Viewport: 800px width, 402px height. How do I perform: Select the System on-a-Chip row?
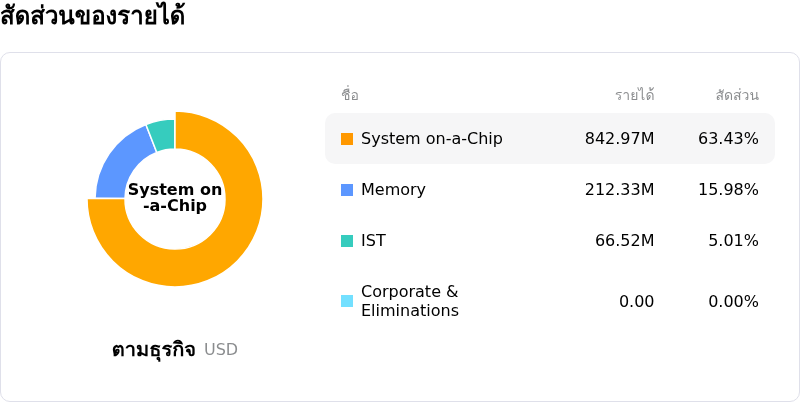tap(550, 139)
